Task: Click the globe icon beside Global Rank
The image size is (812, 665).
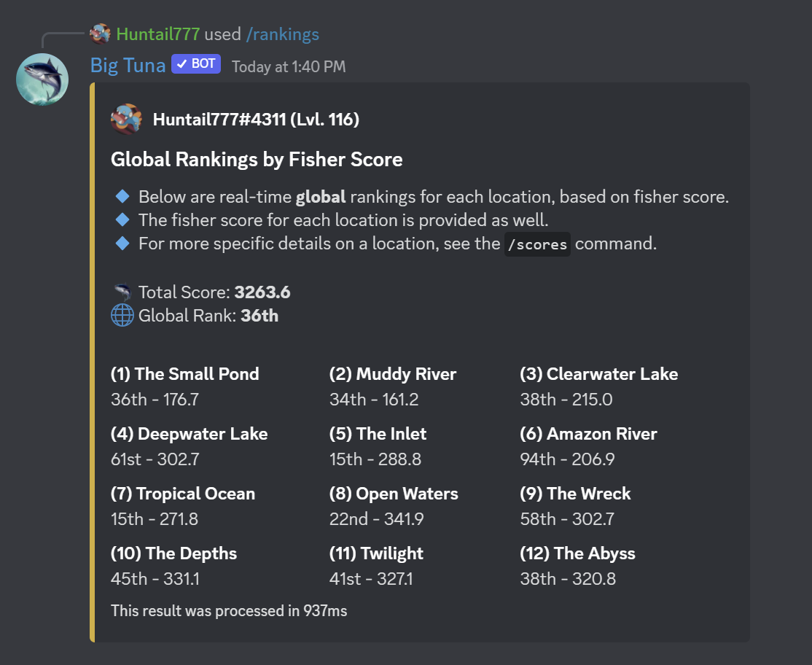Action: tap(122, 316)
